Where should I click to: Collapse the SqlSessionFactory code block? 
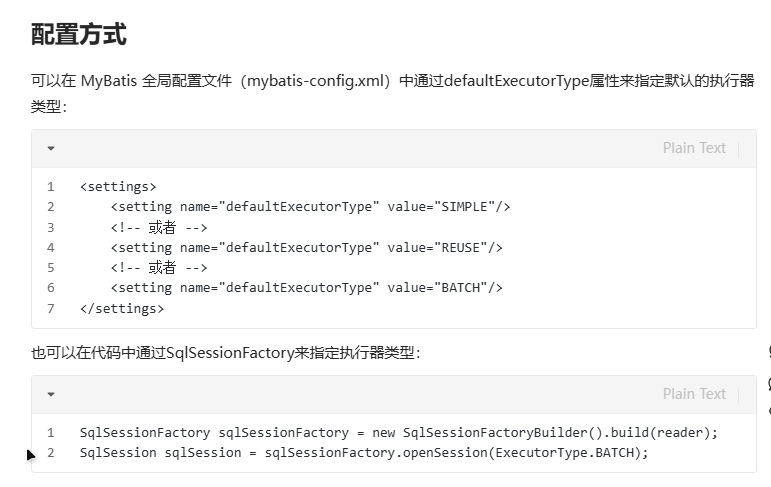51,394
